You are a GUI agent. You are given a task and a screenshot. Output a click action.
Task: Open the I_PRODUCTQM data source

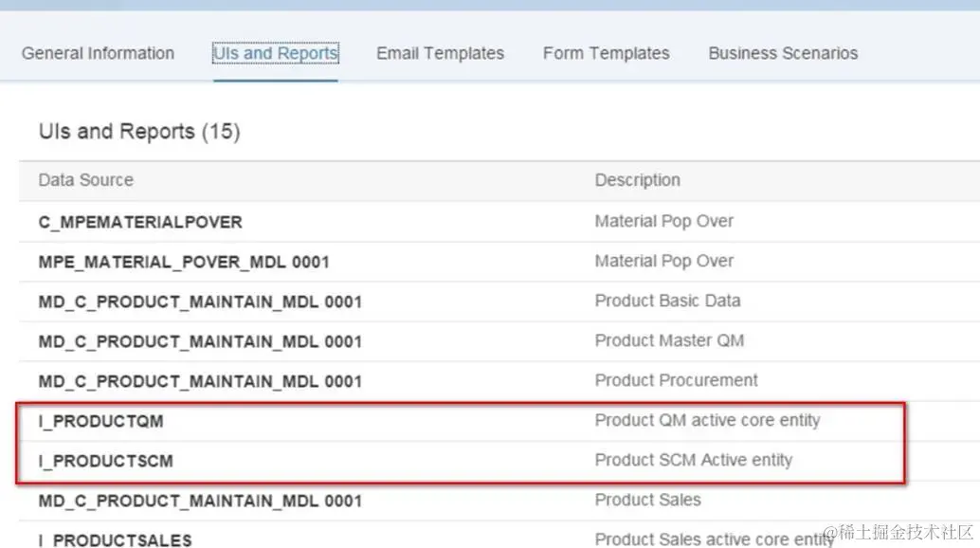tap(100, 421)
